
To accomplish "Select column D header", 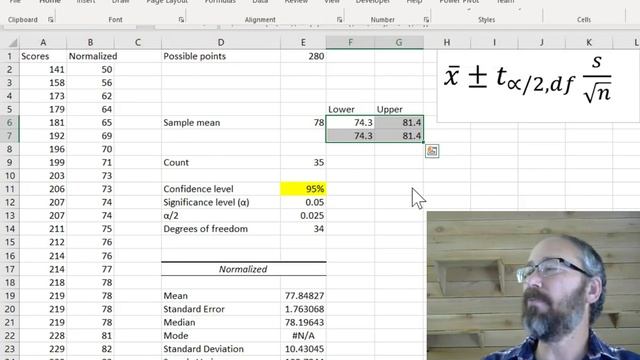I will 221,42.
